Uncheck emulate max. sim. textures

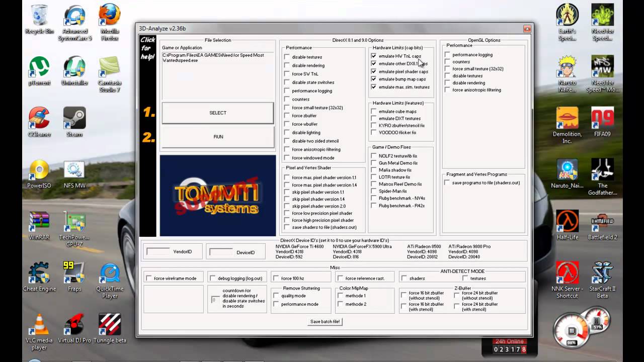tap(374, 87)
